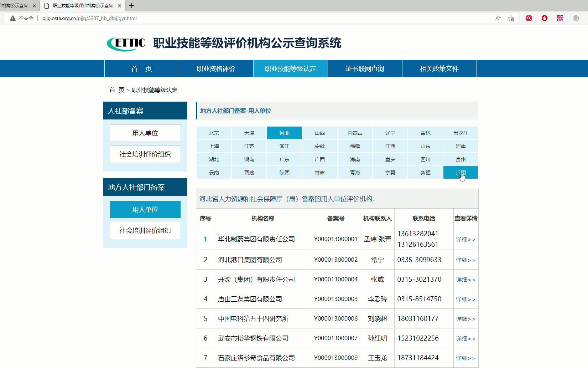588x368 pixels.
Task: Select the 云南 province tab
Action: (x=214, y=173)
